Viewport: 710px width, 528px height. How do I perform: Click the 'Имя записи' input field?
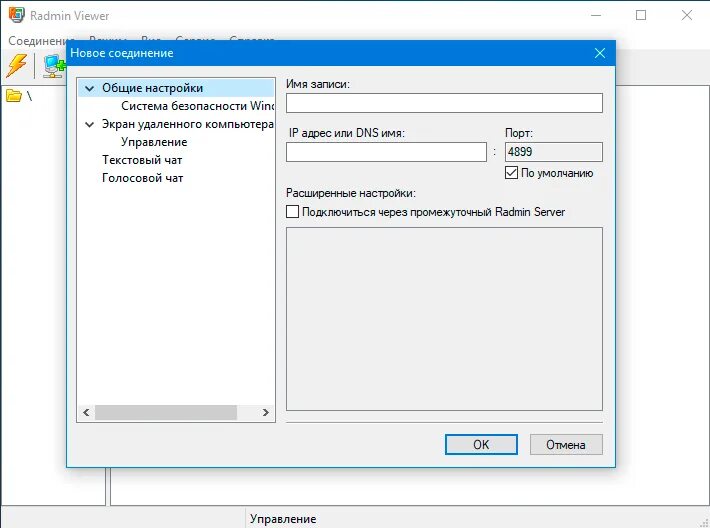tap(444, 103)
